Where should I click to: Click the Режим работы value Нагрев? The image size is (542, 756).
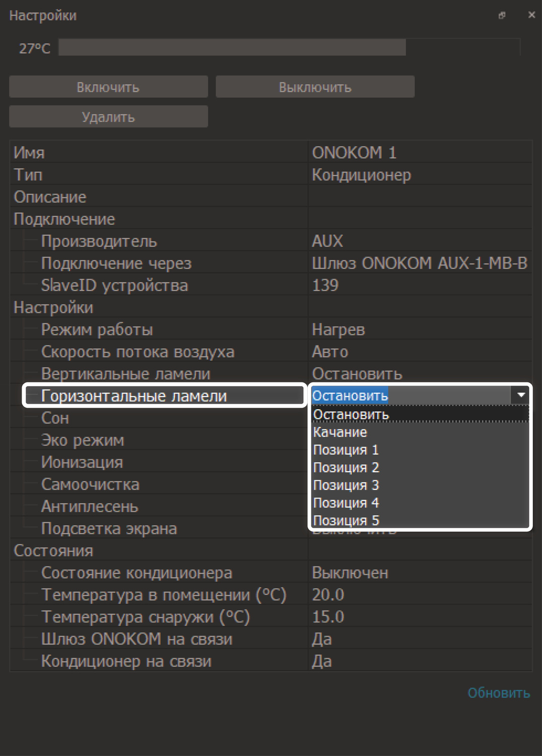pos(338,330)
